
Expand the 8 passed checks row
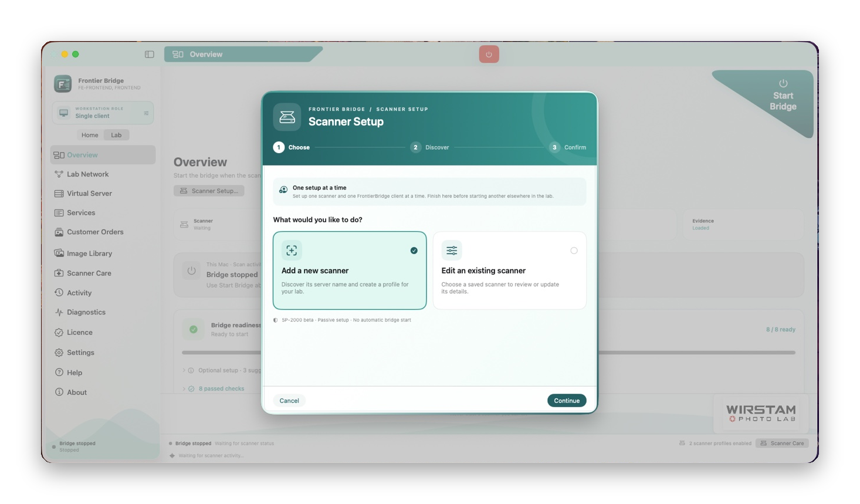coord(214,388)
